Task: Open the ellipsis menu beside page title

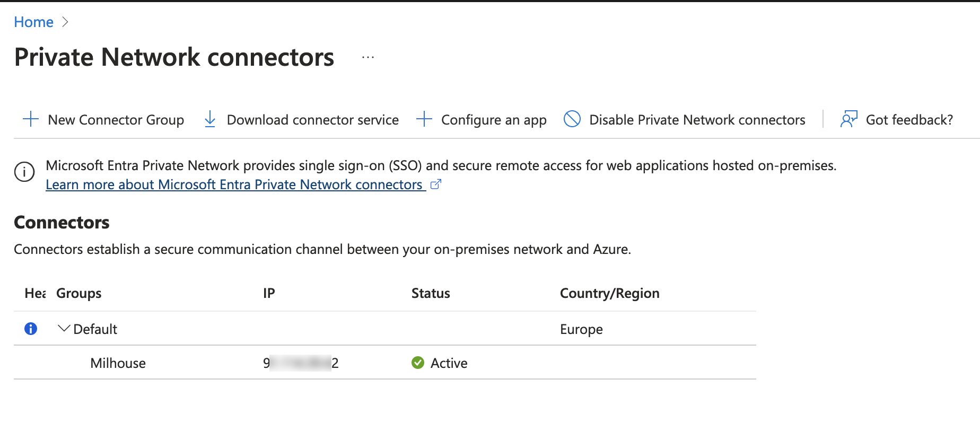Action: [x=368, y=57]
